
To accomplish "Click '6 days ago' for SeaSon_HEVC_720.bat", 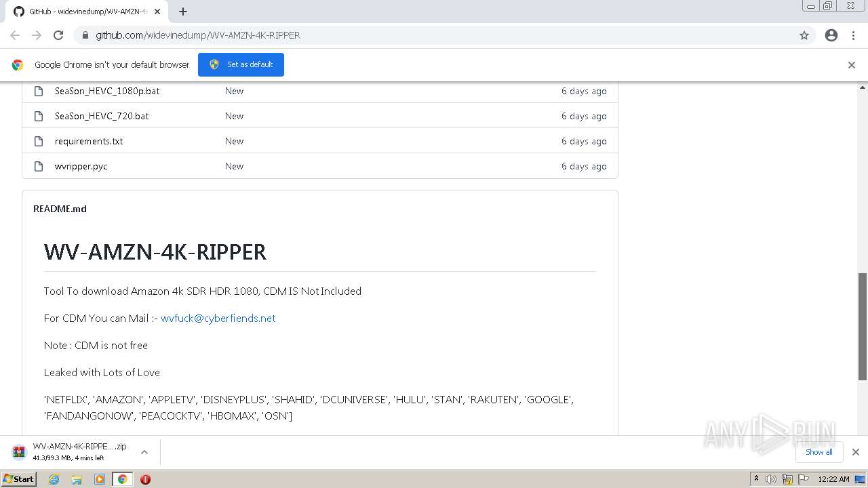I will (584, 116).
